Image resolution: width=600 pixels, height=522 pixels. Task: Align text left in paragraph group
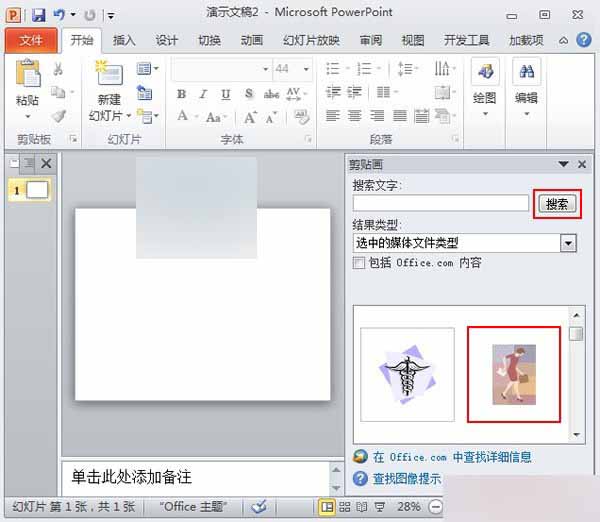332,116
